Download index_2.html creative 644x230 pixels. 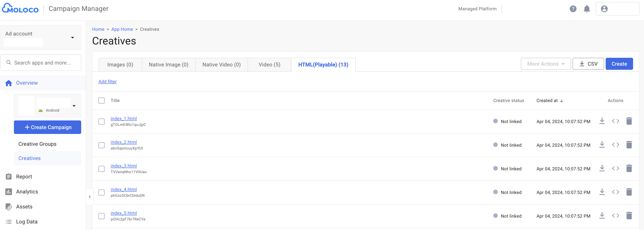pyautogui.click(x=602, y=145)
